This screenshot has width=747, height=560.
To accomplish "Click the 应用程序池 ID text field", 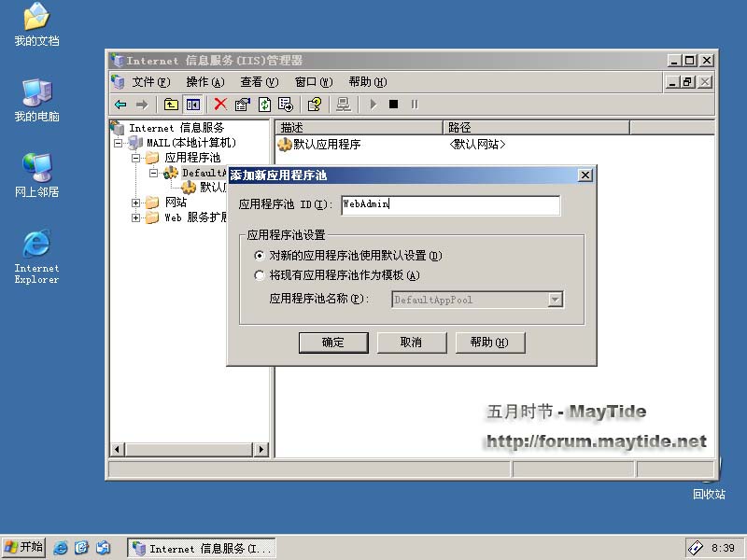I will 449,204.
